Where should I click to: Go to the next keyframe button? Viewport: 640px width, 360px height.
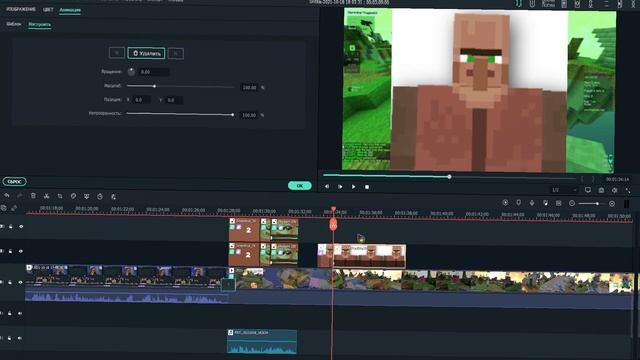pos(176,53)
